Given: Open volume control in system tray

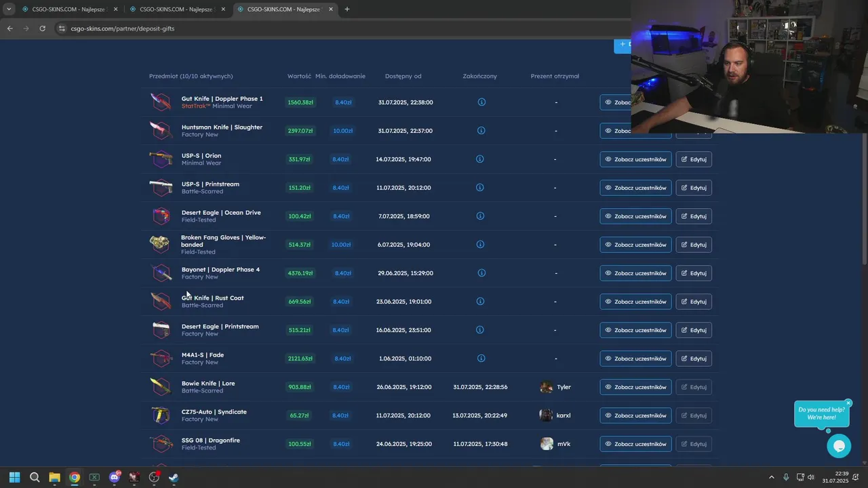Looking at the screenshot, I should tap(811, 477).
